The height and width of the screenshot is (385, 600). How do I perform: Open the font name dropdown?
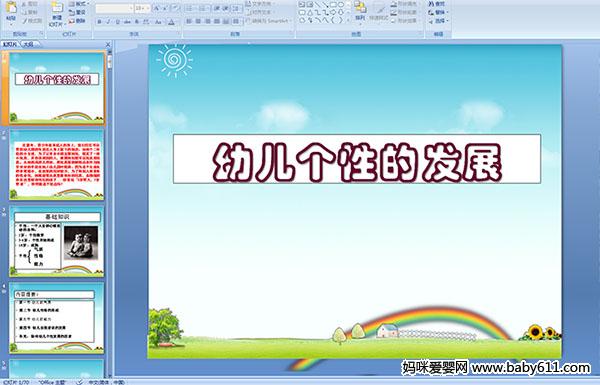pyautogui.click(x=114, y=8)
